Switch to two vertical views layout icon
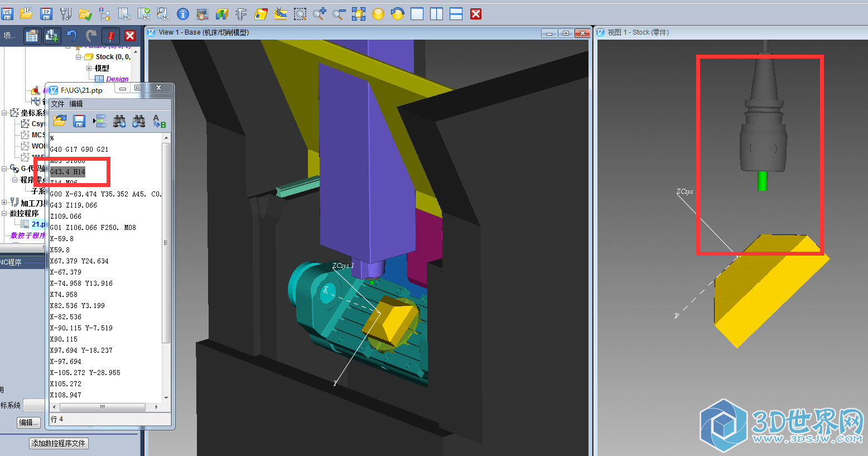Screen dimensions: 868x456 pyautogui.click(x=437, y=14)
